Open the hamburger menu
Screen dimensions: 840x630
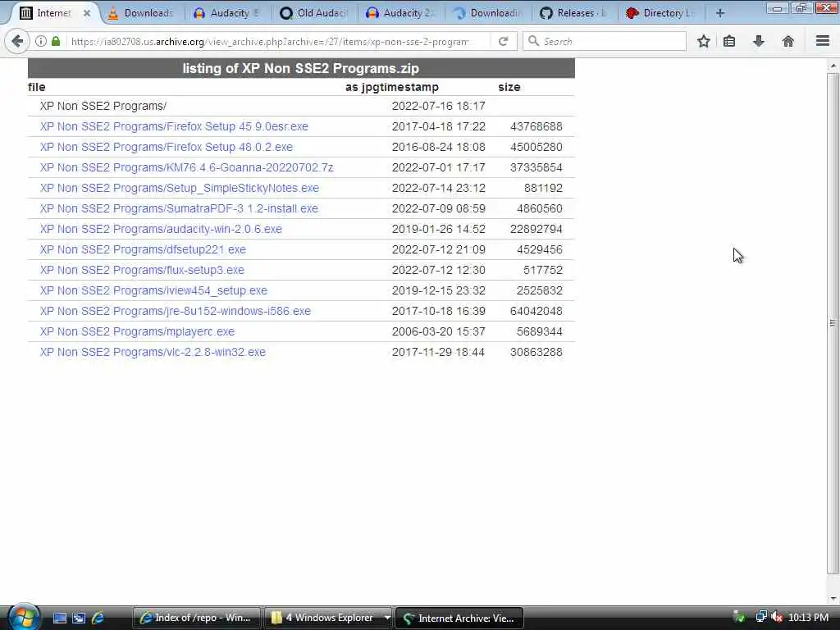pos(823,41)
